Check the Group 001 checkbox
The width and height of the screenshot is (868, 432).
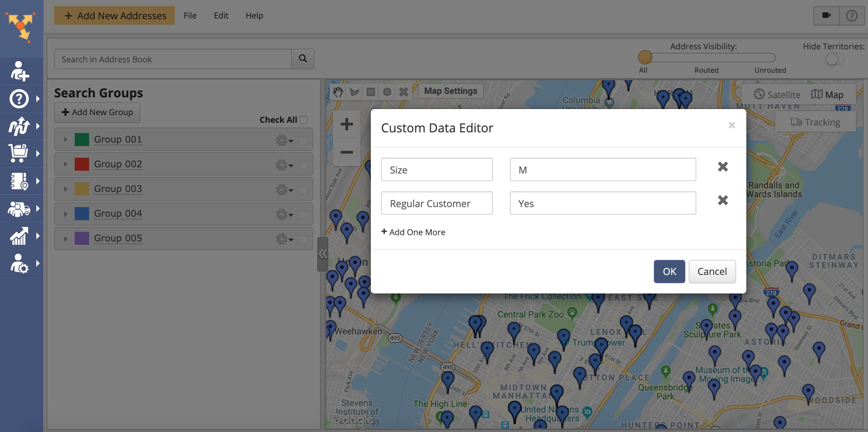click(x=304, y=140)
